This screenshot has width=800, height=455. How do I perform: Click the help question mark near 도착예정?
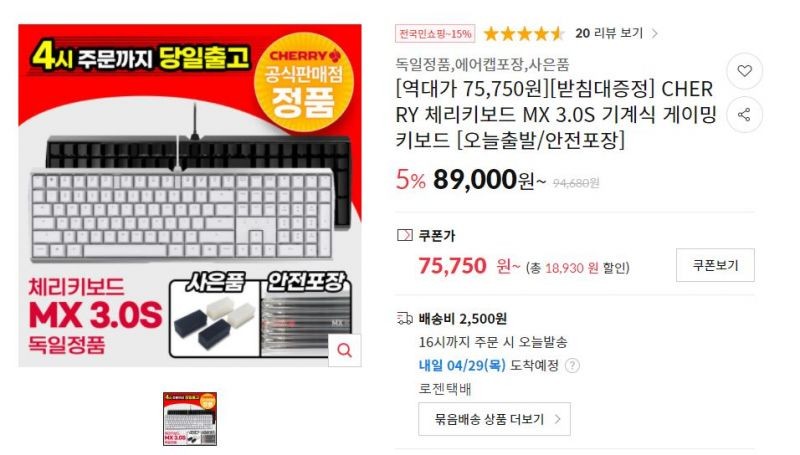pos(572,366)
